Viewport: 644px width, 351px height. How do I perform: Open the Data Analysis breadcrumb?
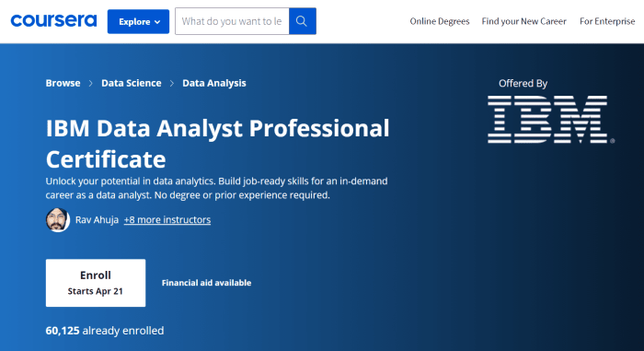[x=214, y=83]
